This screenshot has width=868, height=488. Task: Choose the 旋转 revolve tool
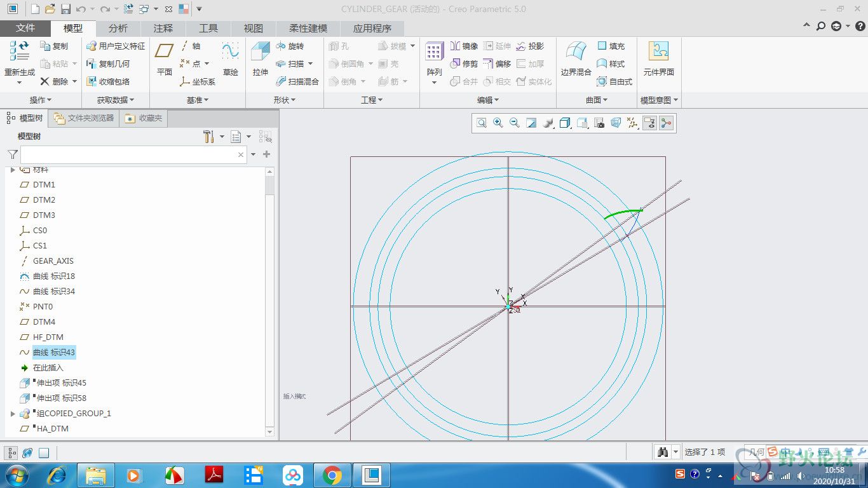click(x=290, y=46)
